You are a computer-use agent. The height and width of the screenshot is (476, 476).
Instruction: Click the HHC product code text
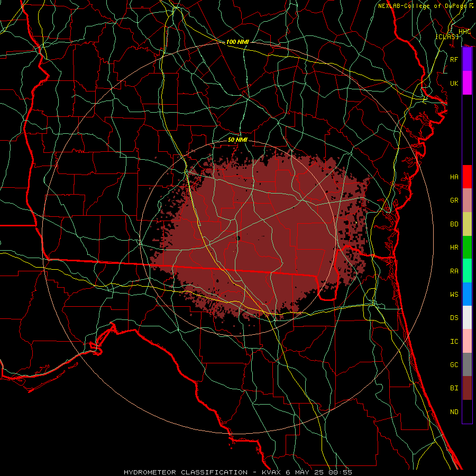[464, 32]
